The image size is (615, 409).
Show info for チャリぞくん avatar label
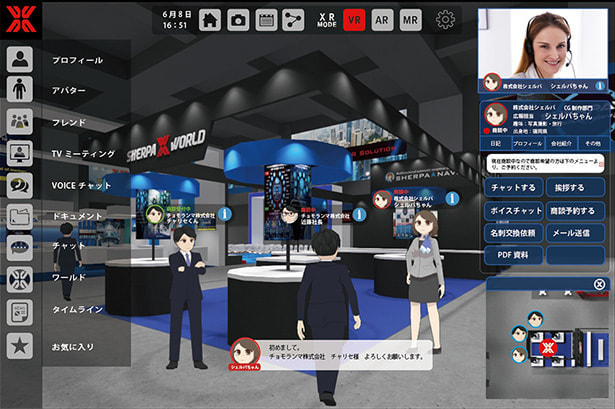(x=226, y=213)
